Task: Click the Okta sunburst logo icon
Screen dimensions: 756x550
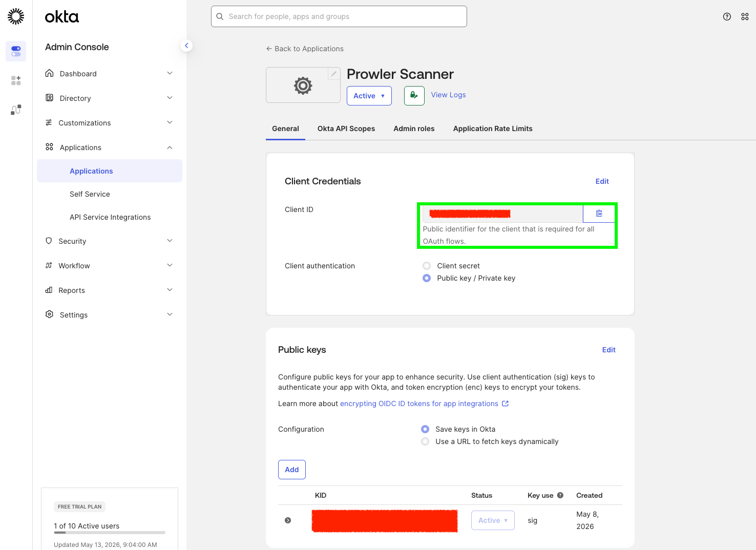Action: (x=16, y=16)
